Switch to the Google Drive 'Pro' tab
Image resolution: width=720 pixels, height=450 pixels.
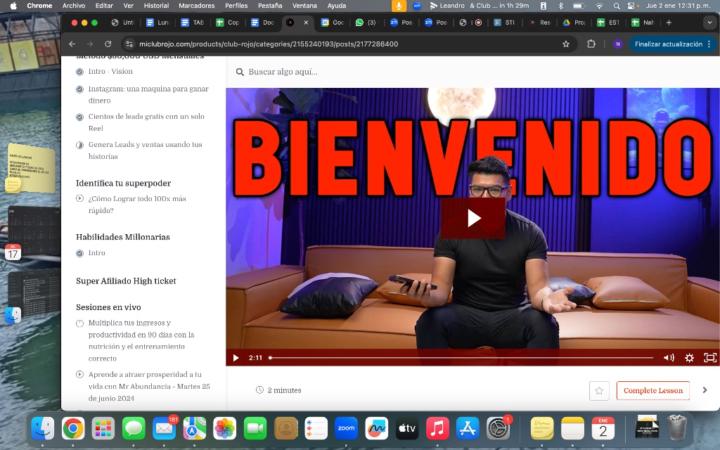click(x=574, y=22)
